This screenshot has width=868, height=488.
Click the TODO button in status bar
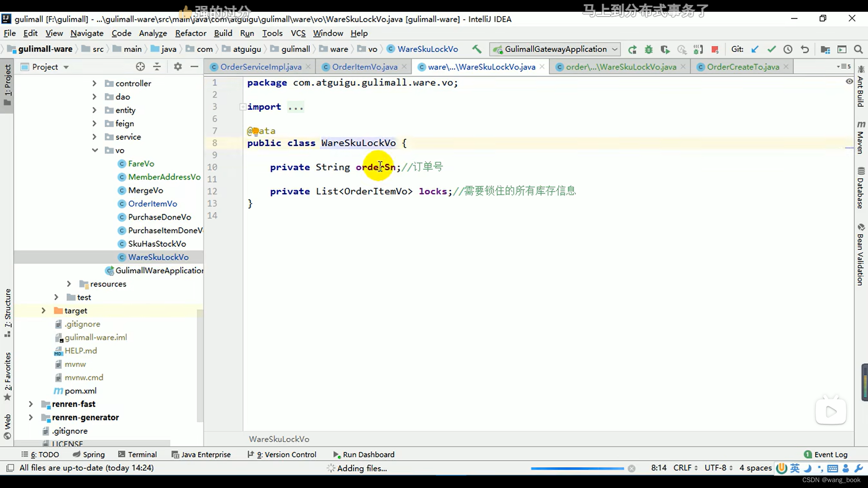(43, 455)
